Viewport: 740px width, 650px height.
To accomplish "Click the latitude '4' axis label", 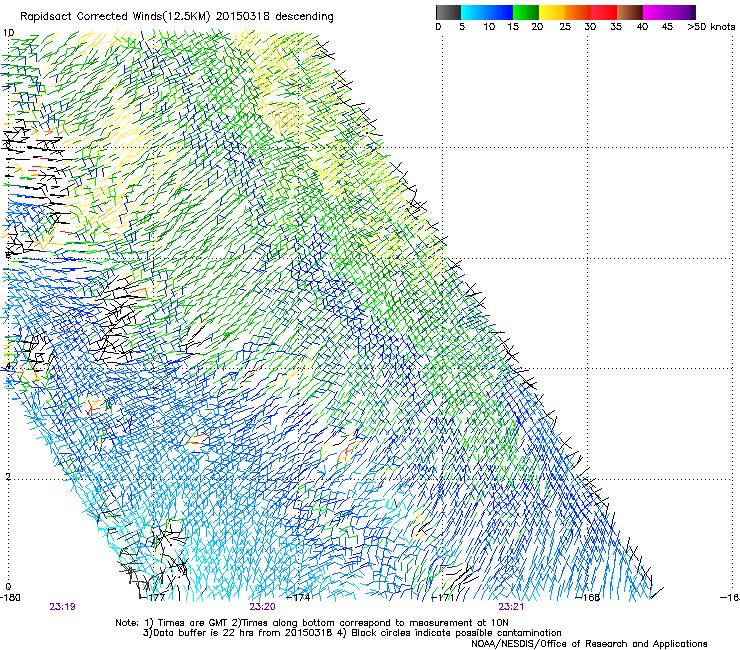I will pyautogui.click(x=8, y=366).
